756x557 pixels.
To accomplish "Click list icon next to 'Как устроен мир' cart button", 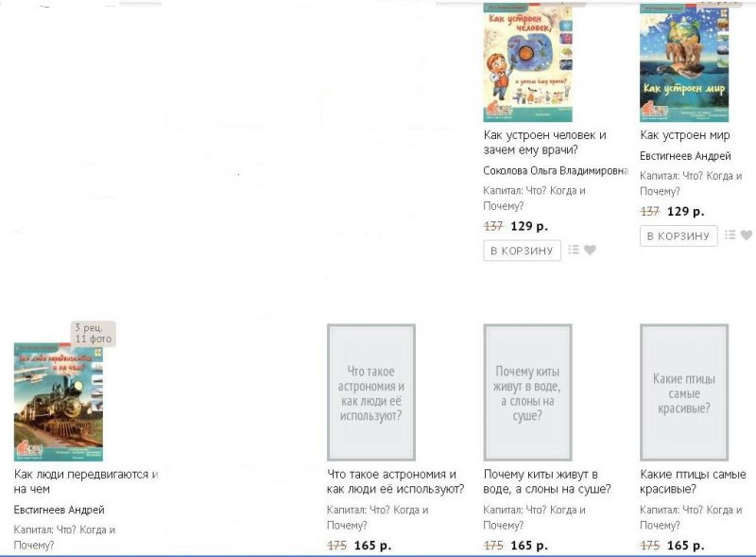I will [730, 235].
